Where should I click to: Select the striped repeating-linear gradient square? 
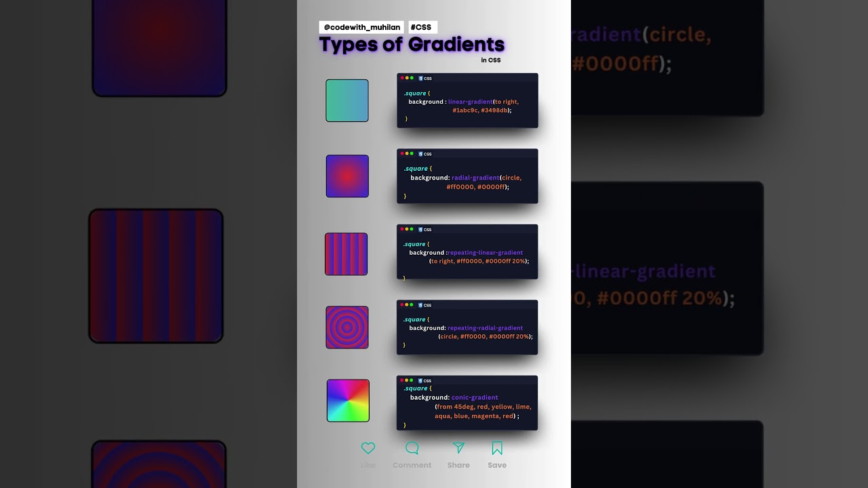[x=347, y=254]
